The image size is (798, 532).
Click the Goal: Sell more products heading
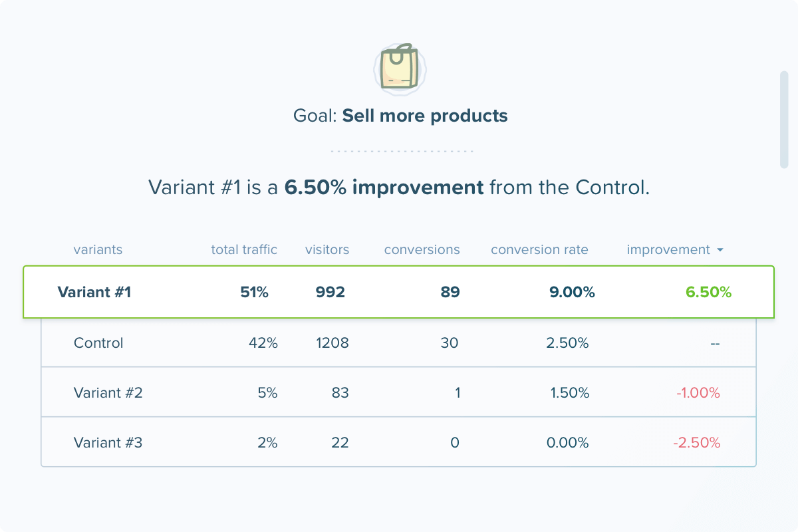[400, 116]
